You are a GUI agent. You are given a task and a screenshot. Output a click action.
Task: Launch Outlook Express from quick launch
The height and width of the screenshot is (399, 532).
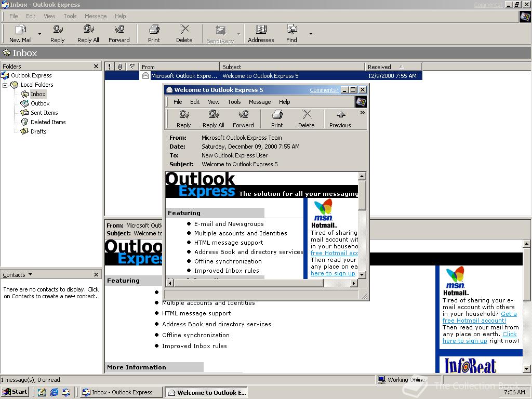click(66, 392)
